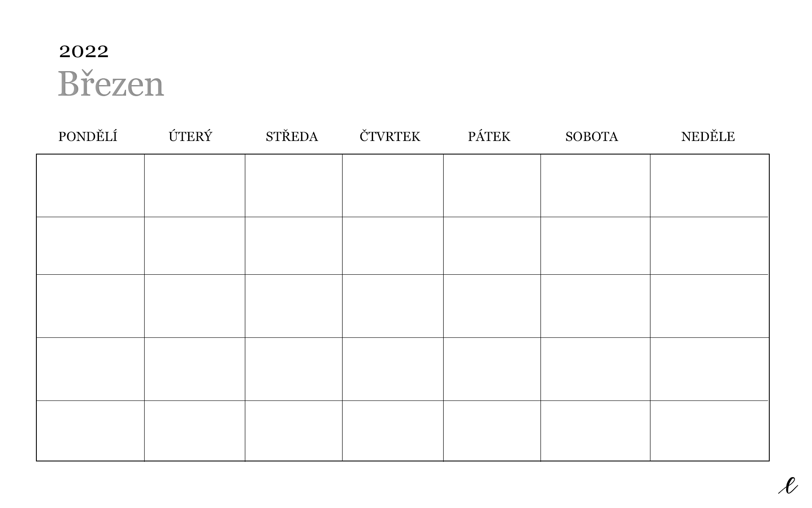This screenshot has width=812, height=508.
Task: Click the third-row cell under NEDĚLE
Action: click(709, 306)
